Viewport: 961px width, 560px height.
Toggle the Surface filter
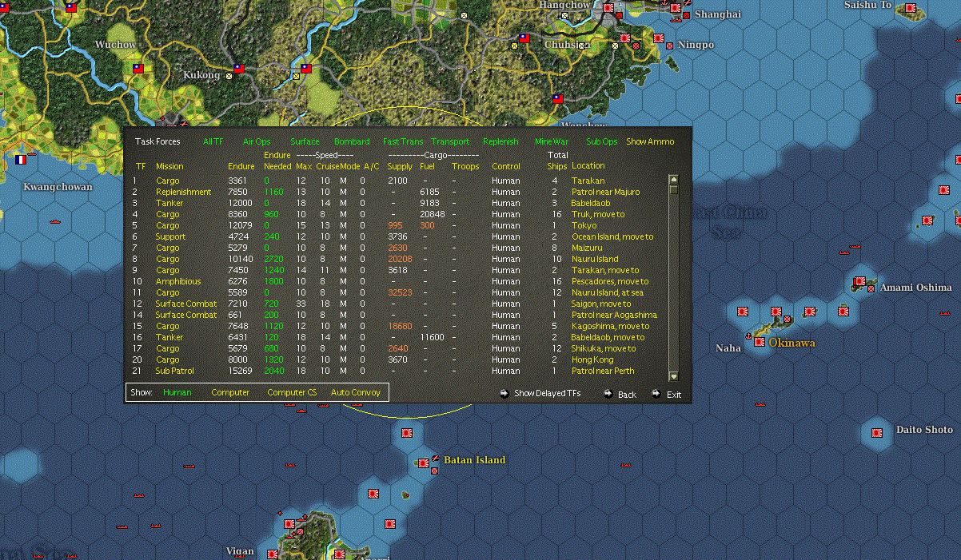click(305, 141)
